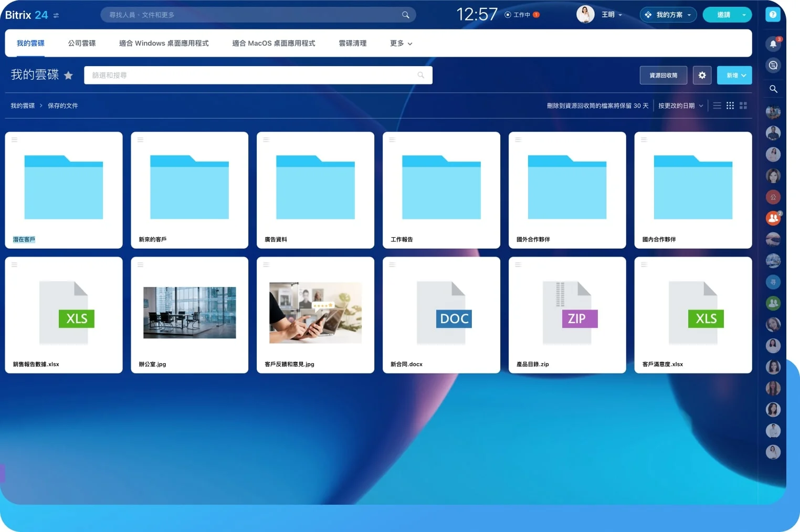This screenshot has width=800, height=532.
Task: Open the chat feed icon in right sidebar
Action: click(x=773, y=66)
